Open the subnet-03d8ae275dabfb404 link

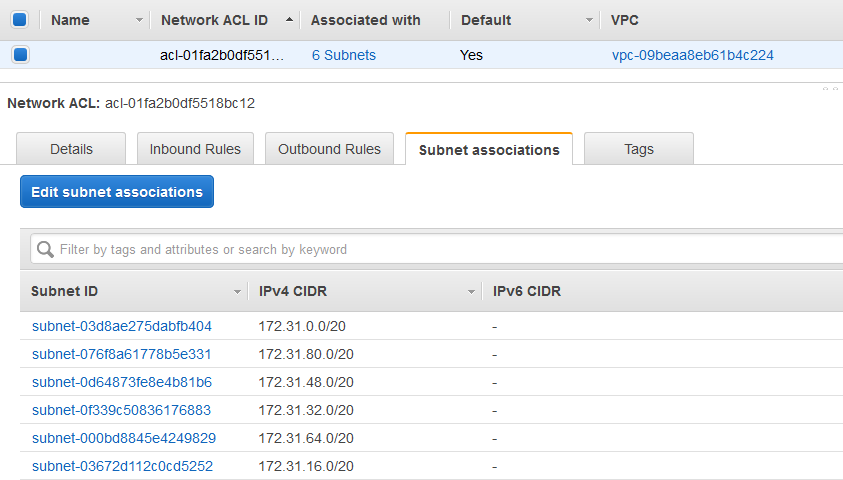click(x=122, y=326)
